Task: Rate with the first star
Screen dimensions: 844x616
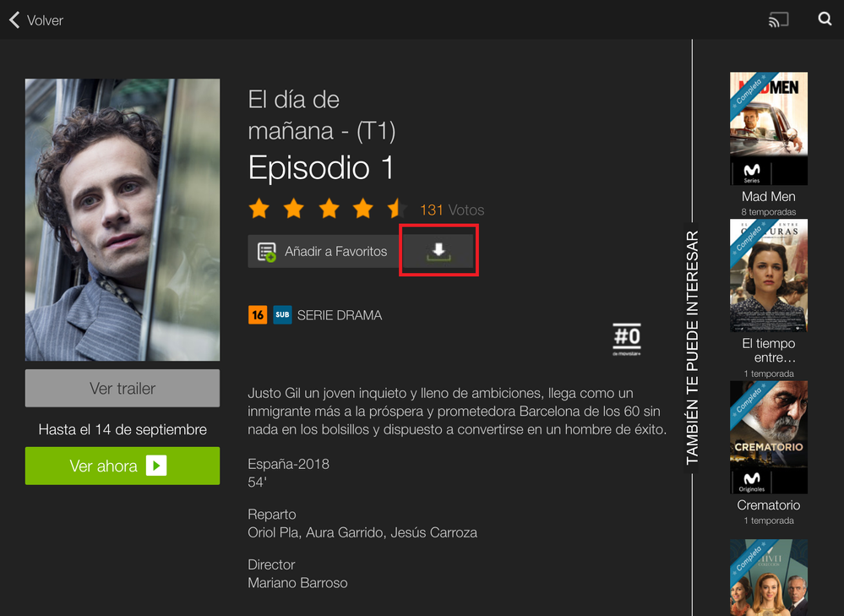Action: 259,208
